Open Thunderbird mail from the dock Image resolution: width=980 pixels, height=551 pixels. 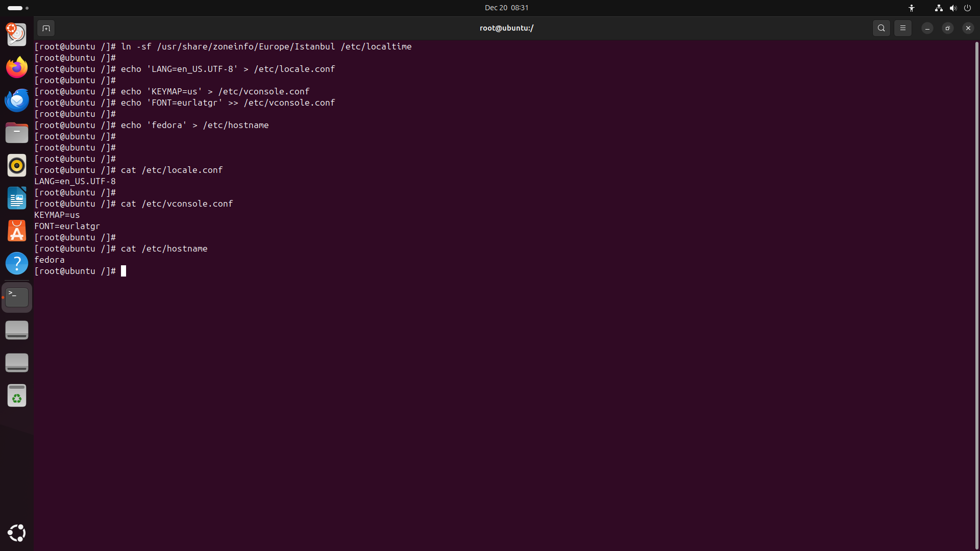click(17, 100)
